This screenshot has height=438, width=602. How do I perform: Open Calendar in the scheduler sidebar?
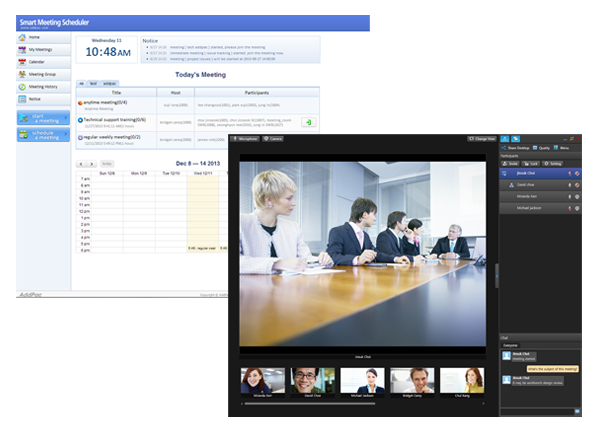[43, 62]
